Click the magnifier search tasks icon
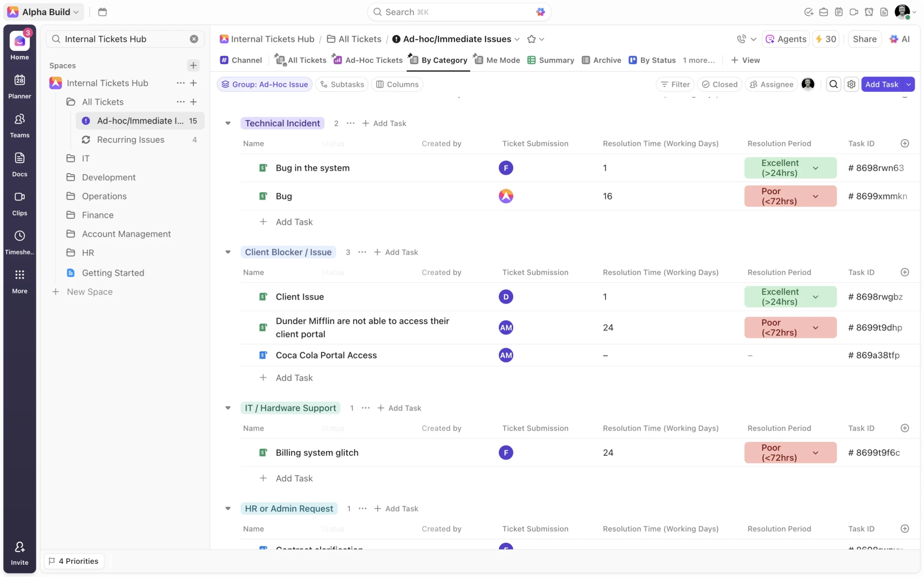The width and height of the screenshot is (924, 577). (833, 84)
